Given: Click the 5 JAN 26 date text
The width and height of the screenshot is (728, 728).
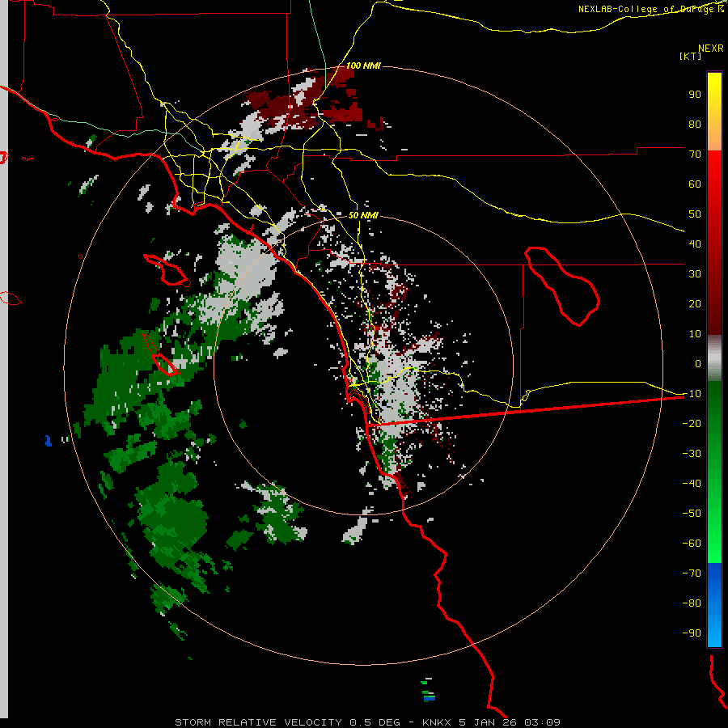Looking at the screenshot, I should point(487,722).
